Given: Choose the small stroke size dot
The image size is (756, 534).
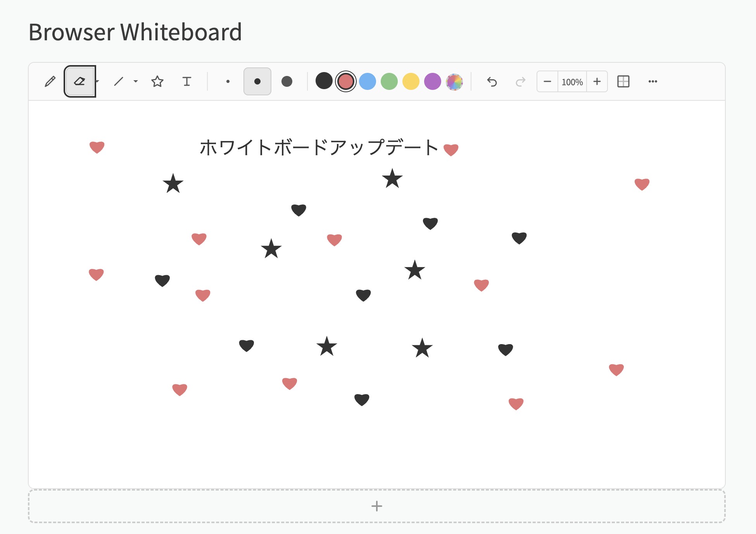Looking at the screenshot, I should point(228,81).
